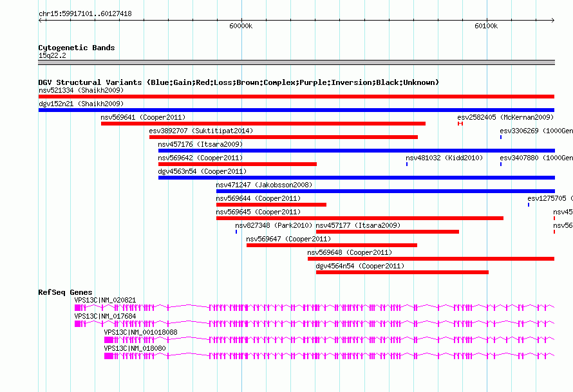
Task: Click the VPS13C|NM_001018088 gene model glyph
Action: click(x=329, y=340)
